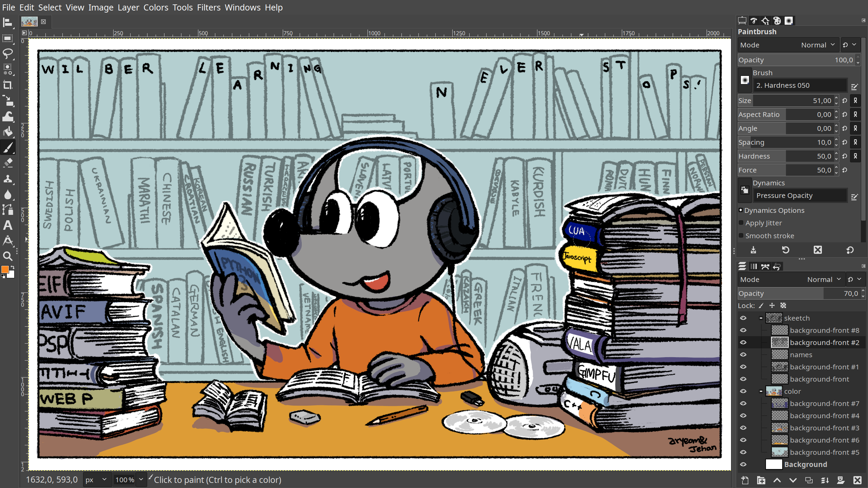Select the Unified Transform tool
868x488 pixels.
[x=7, y=101]
